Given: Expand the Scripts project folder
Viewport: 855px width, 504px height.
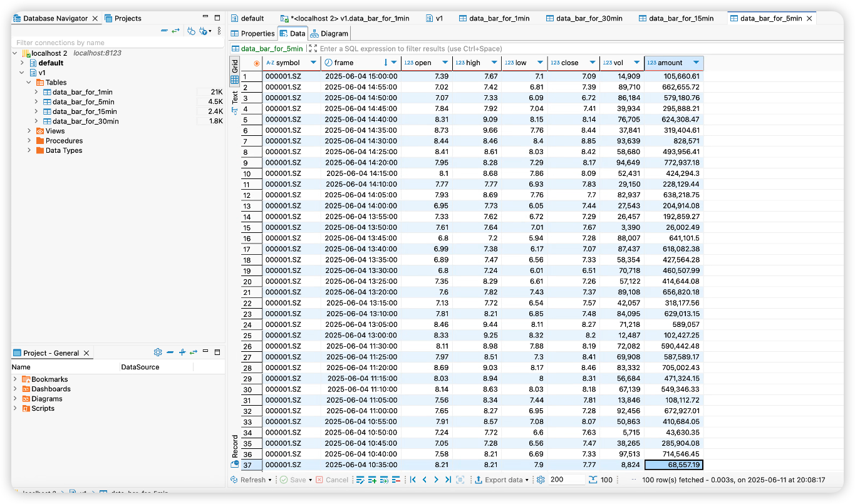Looking at the screenshot, I should (x=15, y=408).
